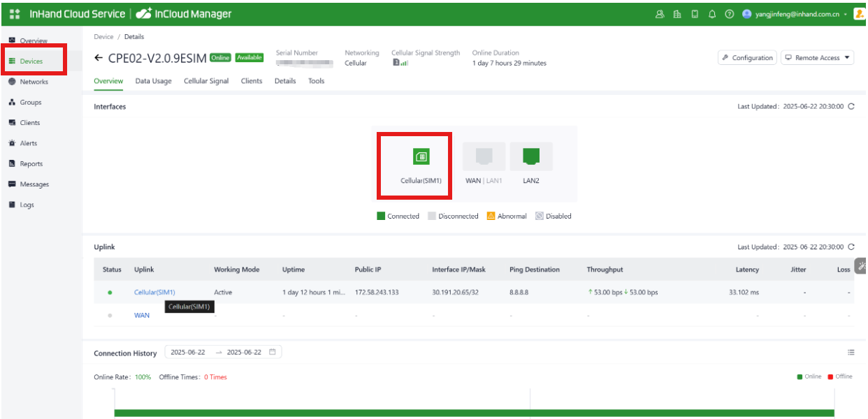Open the organization buildings icon

pos(677,14)
